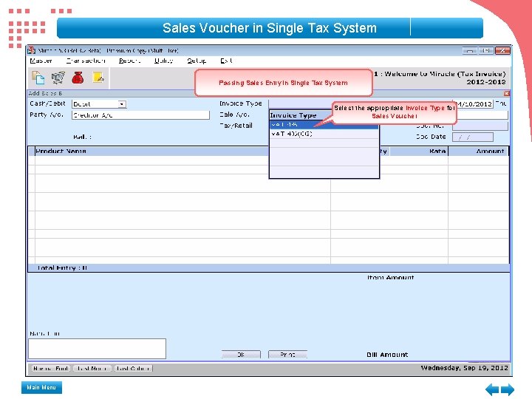This screenshot has width=532, height=399.
Task: Open the Master menu
Action: point(41,61)
